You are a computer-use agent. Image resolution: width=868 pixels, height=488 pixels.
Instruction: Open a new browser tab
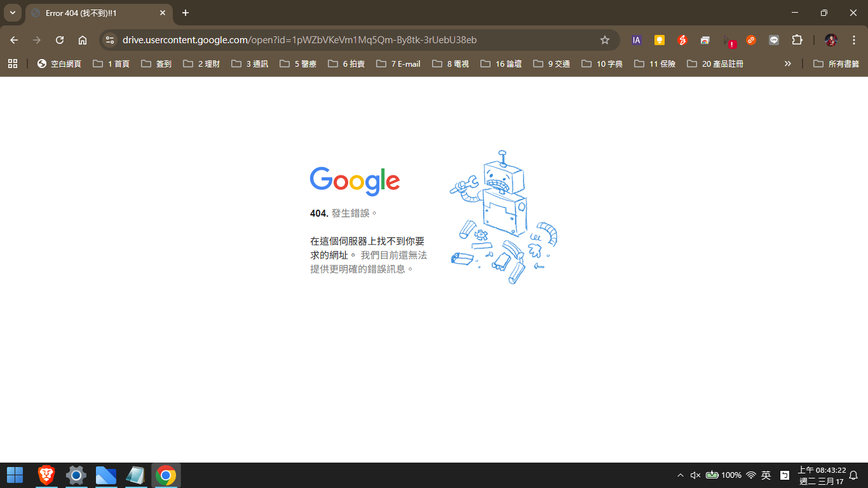pyautogui.click(x=186, y=13)
